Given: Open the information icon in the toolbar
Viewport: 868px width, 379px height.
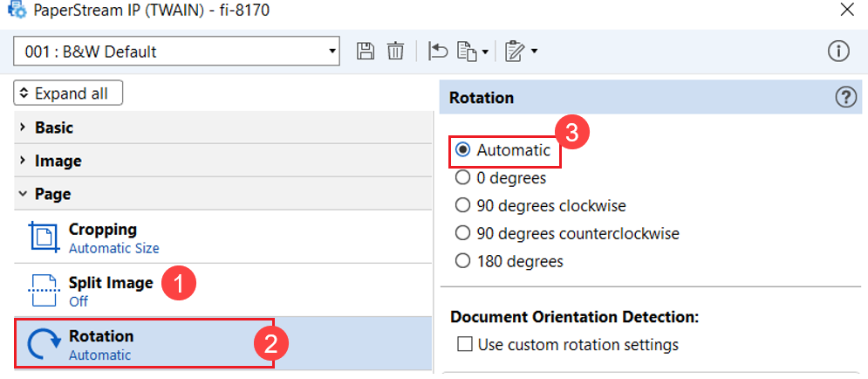Looking at the screenshot, I should pos(838,52).
